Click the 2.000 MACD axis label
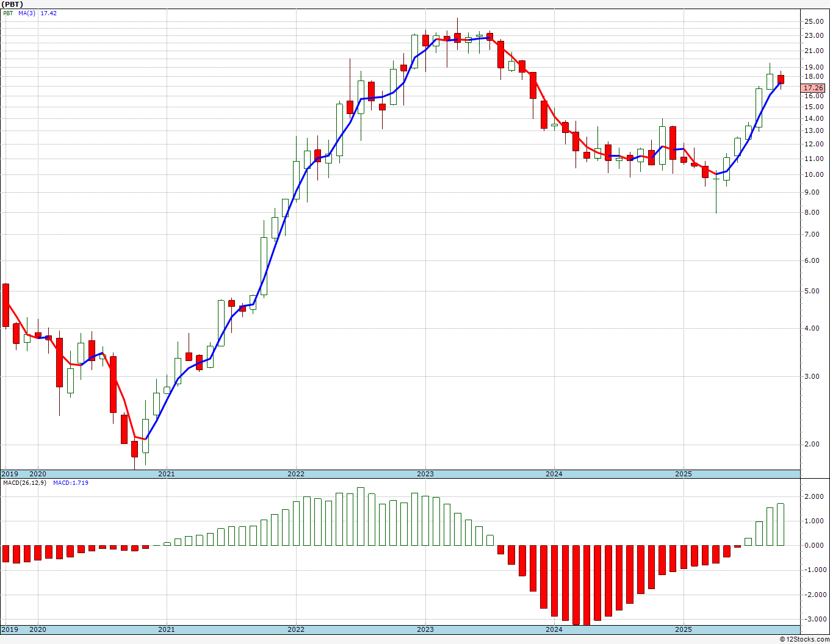The width and height of the screenshot is (830, 644). [x=815, y=496]
